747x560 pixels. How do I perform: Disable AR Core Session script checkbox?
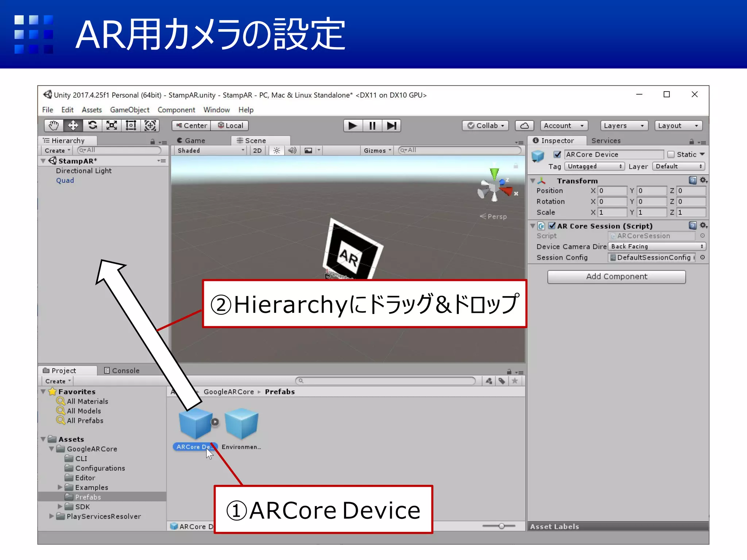[552, 226]
